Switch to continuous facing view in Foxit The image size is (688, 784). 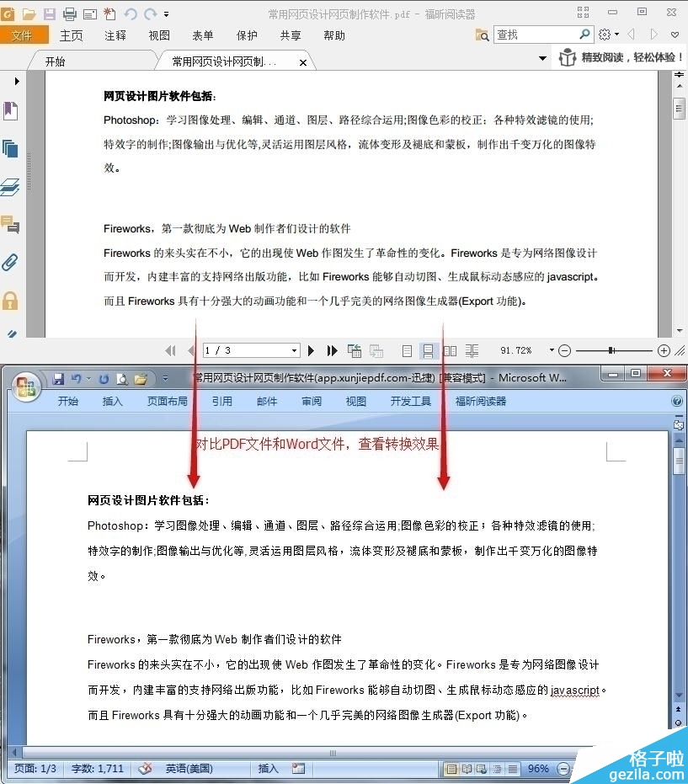point(472,350)
